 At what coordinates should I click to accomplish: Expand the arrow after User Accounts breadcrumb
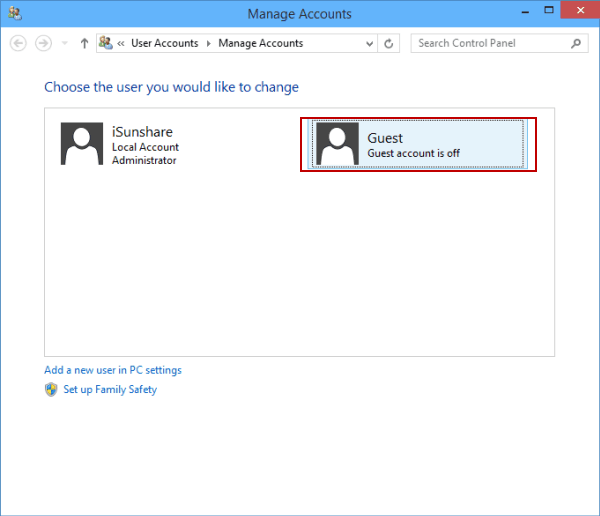tap(209, 44)
